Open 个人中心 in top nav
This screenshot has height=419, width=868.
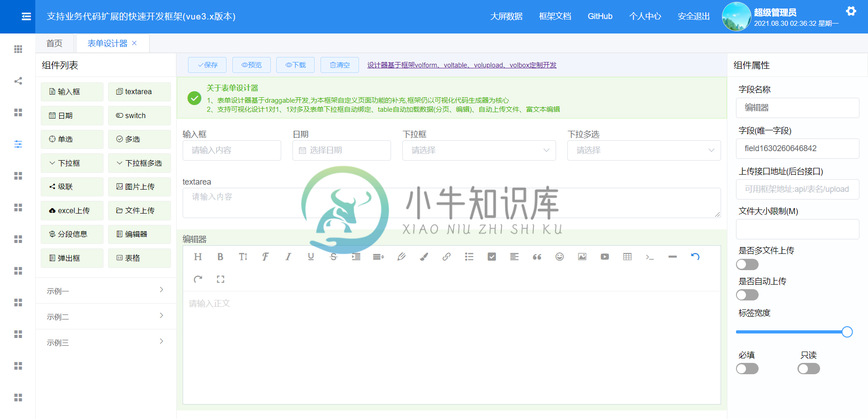pos(645,16)
